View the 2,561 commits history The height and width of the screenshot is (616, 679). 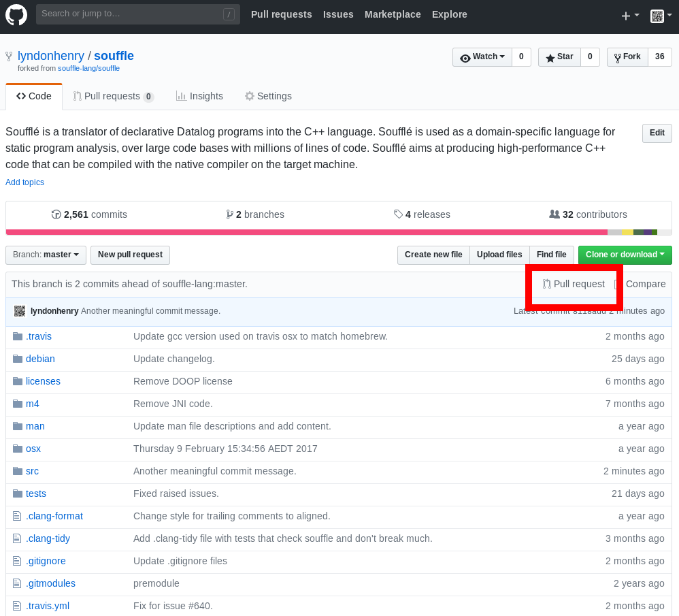(x=89, y=214)
